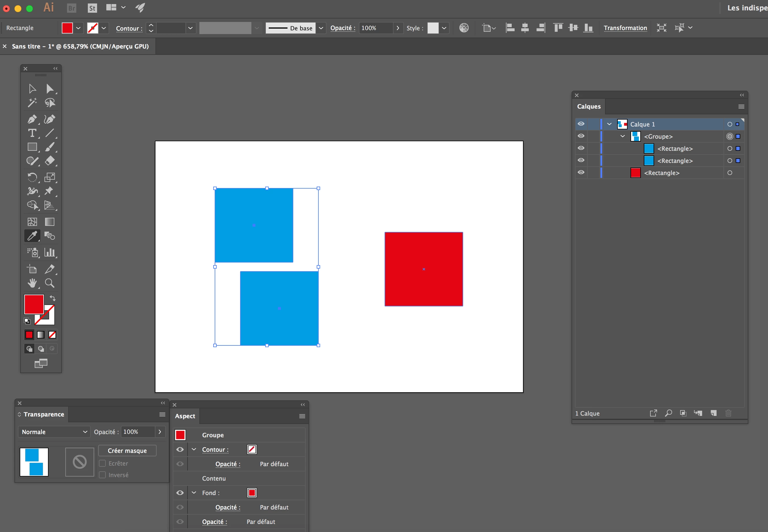The width and height of the screenshot is (768, 532).
Task: Select the Zoom magnifier tool
Action: click(x=50, y=283)
